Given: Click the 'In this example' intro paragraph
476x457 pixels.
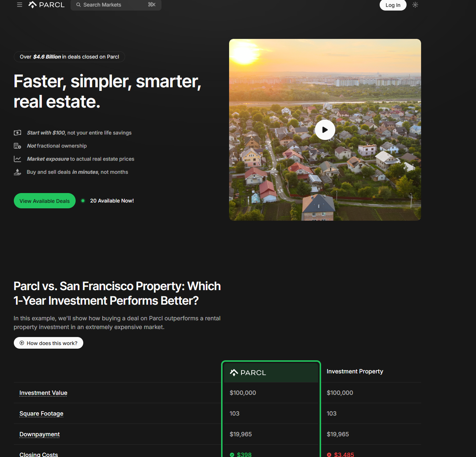Looking at the screenshot, I should coord(117,322).
